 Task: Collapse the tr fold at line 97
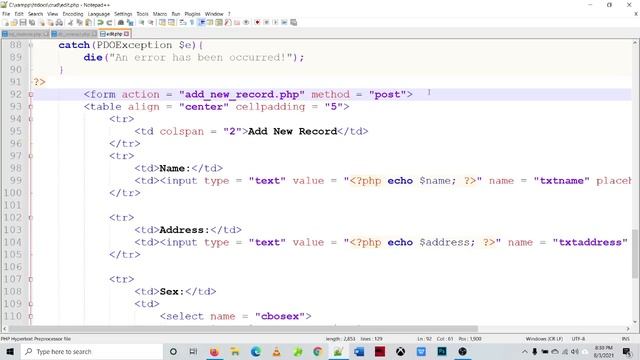click(31, 156)
